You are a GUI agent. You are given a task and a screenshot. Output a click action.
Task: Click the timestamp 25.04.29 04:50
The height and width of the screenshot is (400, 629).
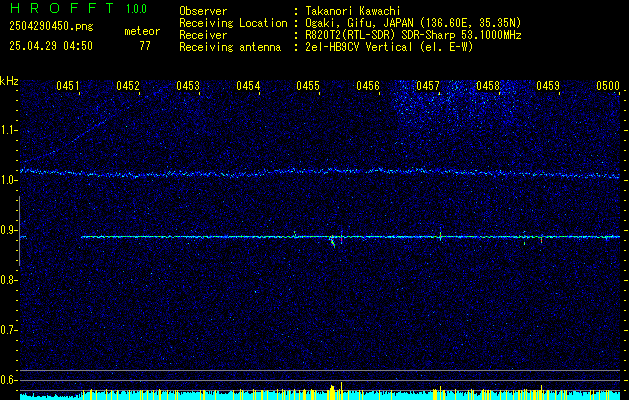click(x=51, y=46)
